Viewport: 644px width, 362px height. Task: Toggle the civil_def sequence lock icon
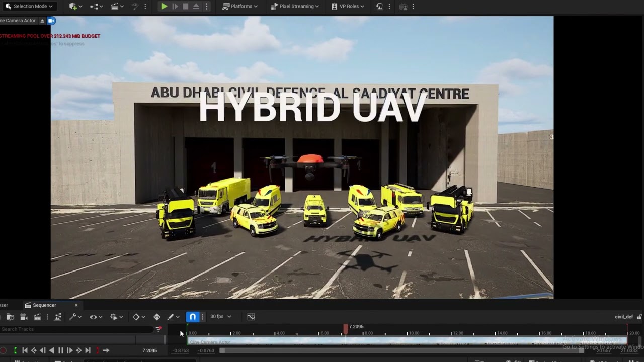click(639, 317)
